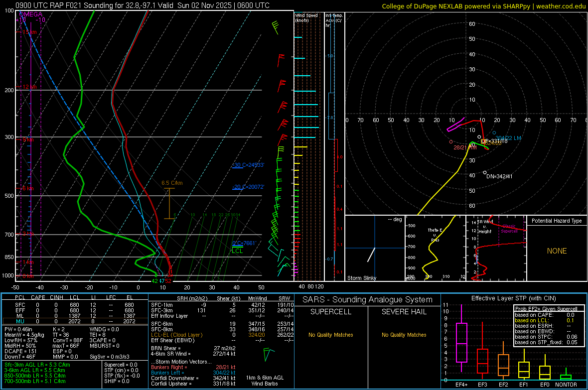Click the "DCAPE = 151" value
Screen dimensions: 588x390
click(x=20, y=351)
